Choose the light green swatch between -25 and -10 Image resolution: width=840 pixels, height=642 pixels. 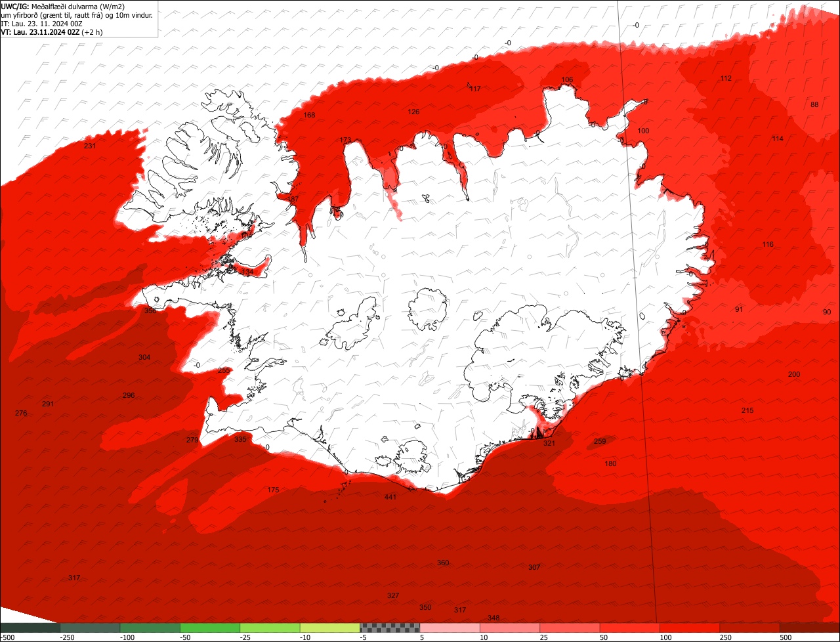270,628
